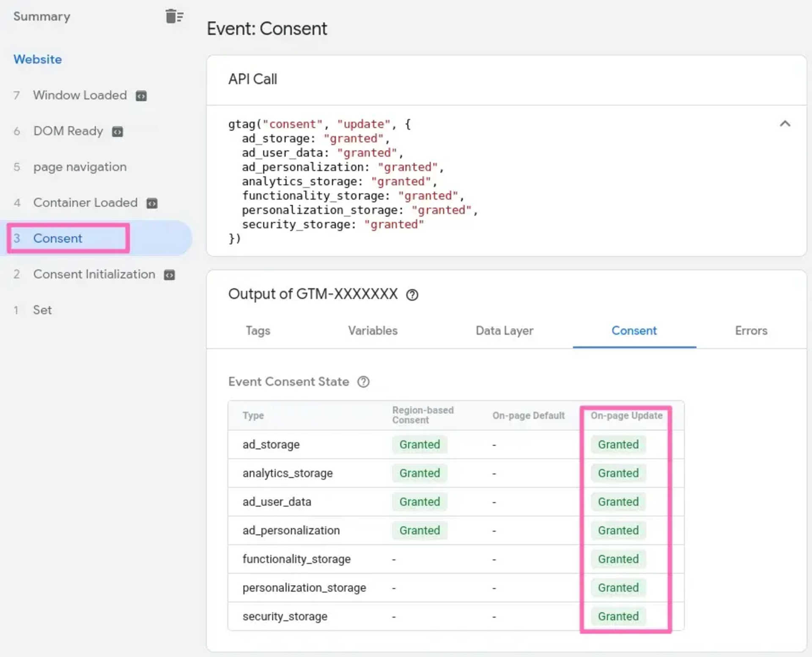
Task: Click the Website container link
Action: [x=37, y=59]
